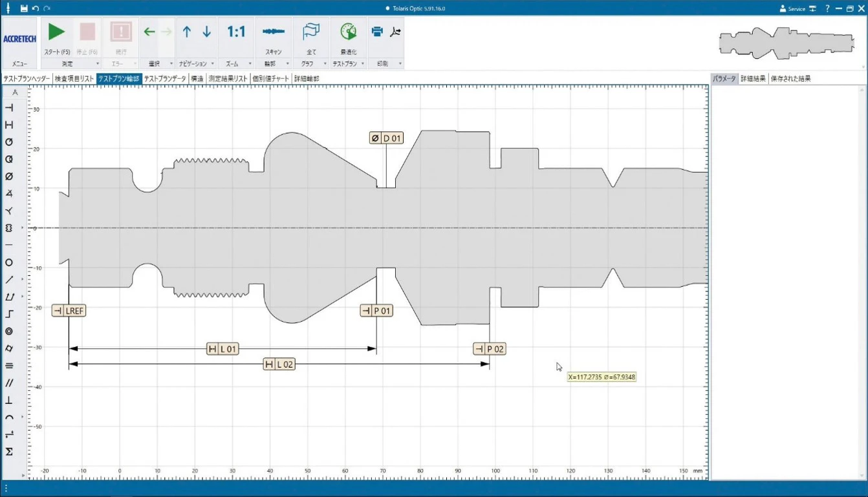
Task: Switch to テストプランデータ tab
Action: coord(165,78)
